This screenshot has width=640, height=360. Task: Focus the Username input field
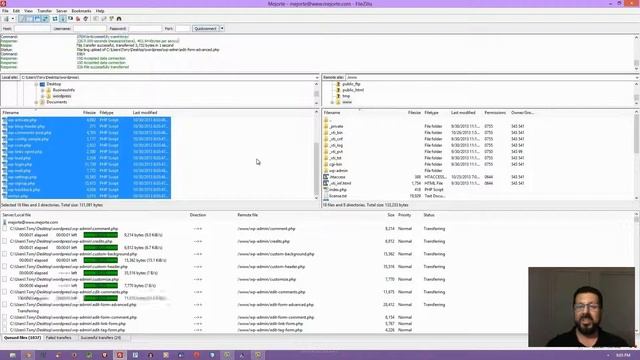click(90, 29)
